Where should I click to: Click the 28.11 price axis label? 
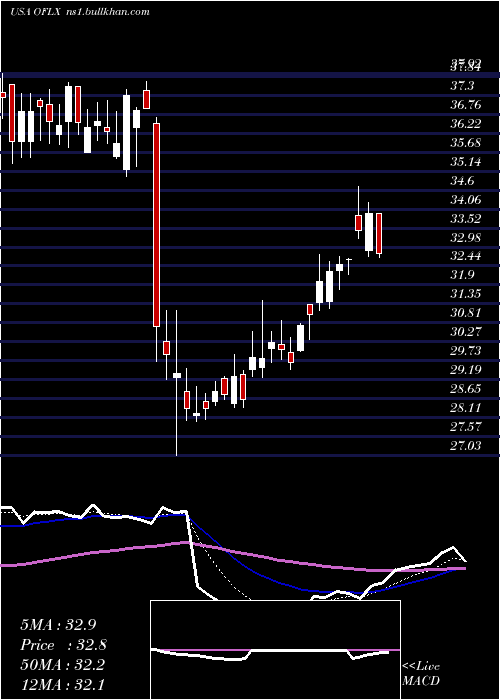[x=465, y=408]
